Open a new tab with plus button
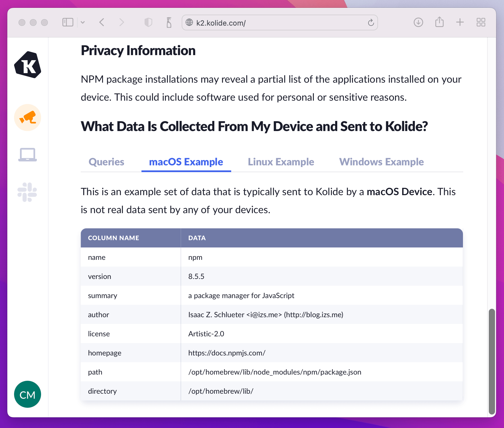The height and width of the screenshot is (428, 504). 460,22
